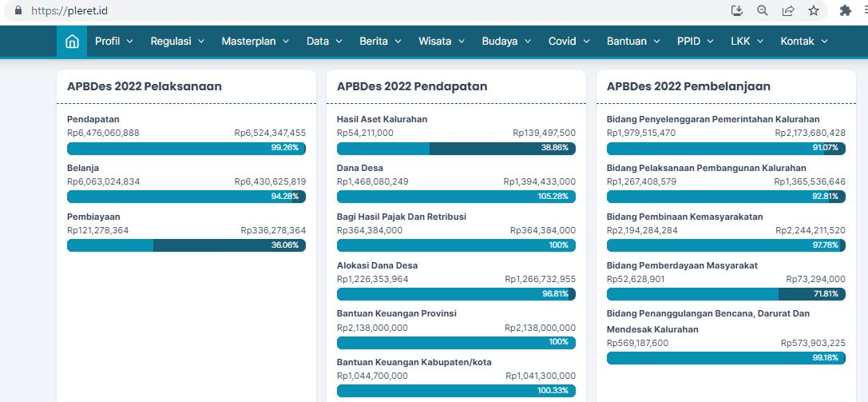Click the site lock security icon
Screen dimensions: 868x402
pyautogui.click(x=10, y=10)
